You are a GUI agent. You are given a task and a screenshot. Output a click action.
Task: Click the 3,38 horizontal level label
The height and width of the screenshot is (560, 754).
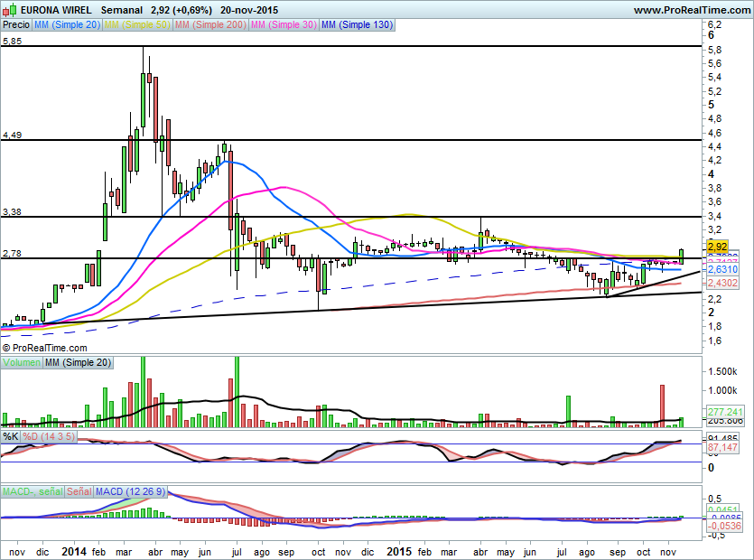12,211
